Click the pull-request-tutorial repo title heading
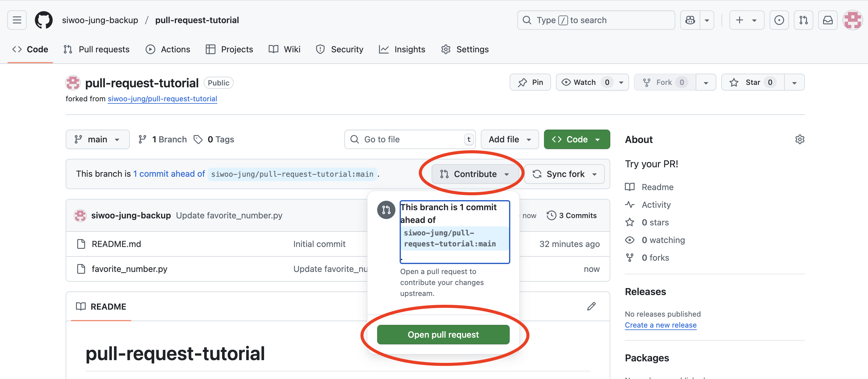 click(x=142, y=83)
